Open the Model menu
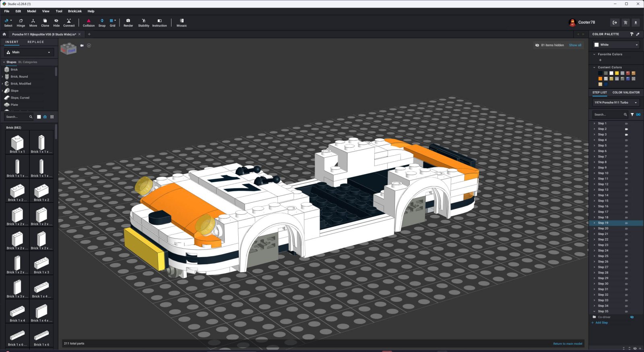644x352 pixels. 31,11
